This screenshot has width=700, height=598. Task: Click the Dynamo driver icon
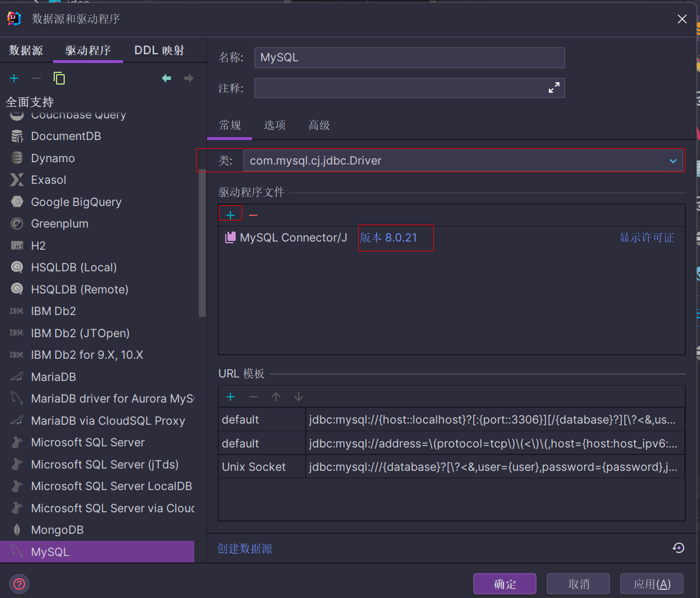coord(17,158)
